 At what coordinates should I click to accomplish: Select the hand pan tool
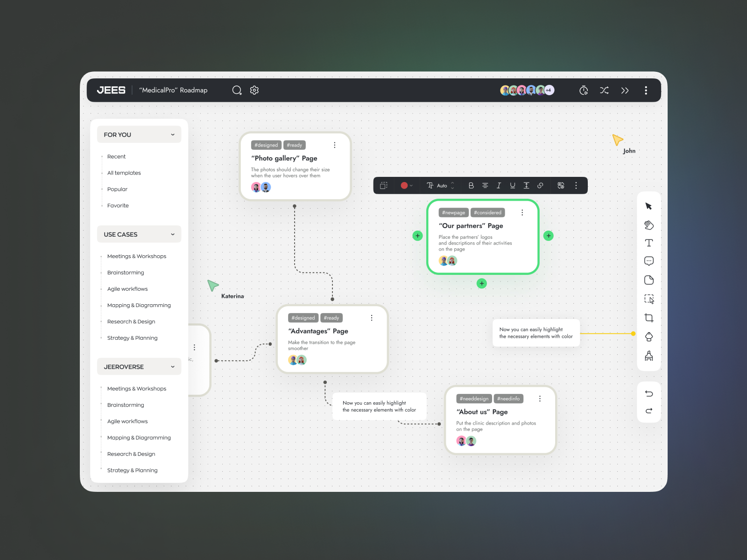(x=648, y=225)
